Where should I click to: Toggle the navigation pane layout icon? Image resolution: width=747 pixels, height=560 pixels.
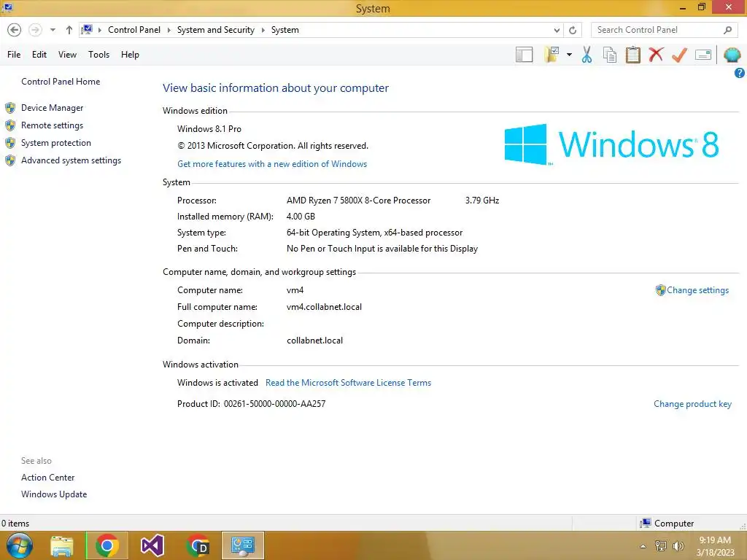coord(524,55)
